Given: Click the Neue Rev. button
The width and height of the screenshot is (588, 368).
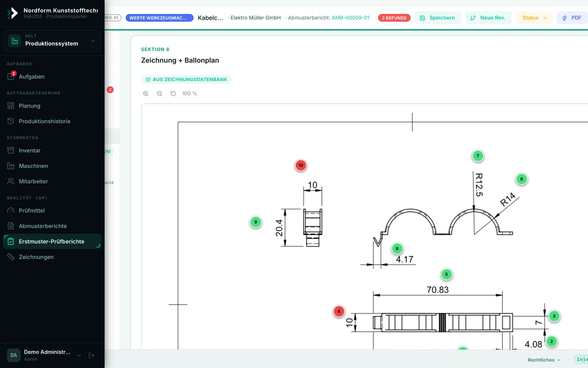Looking at the screenshot, I should point(488,18).
